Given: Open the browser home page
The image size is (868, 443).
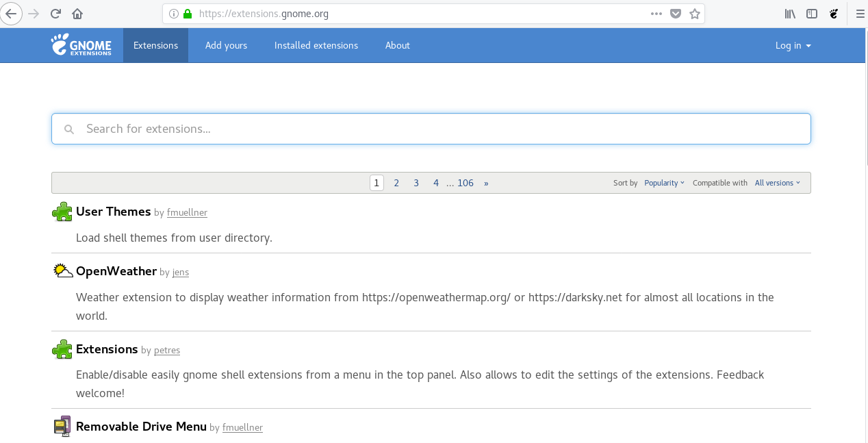Looking at the screenshot, I should tap(77, 13).
